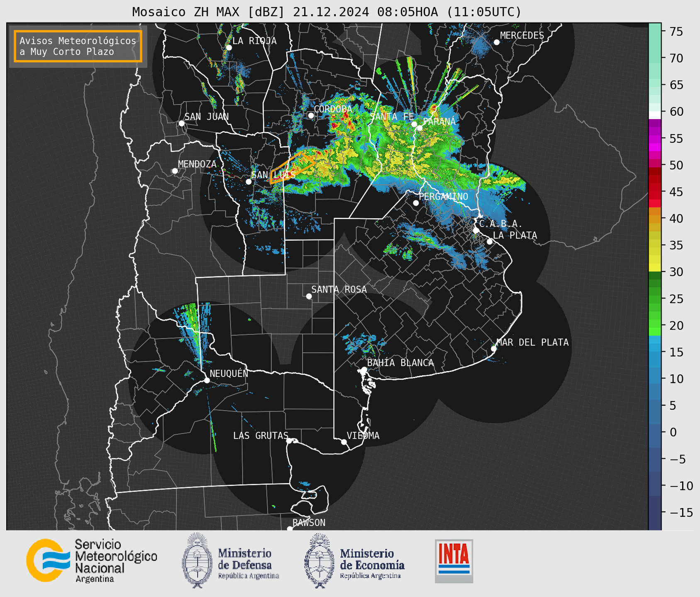Select the PARANÁ city marker
The image size is (700, 597).
click(420, 128)
